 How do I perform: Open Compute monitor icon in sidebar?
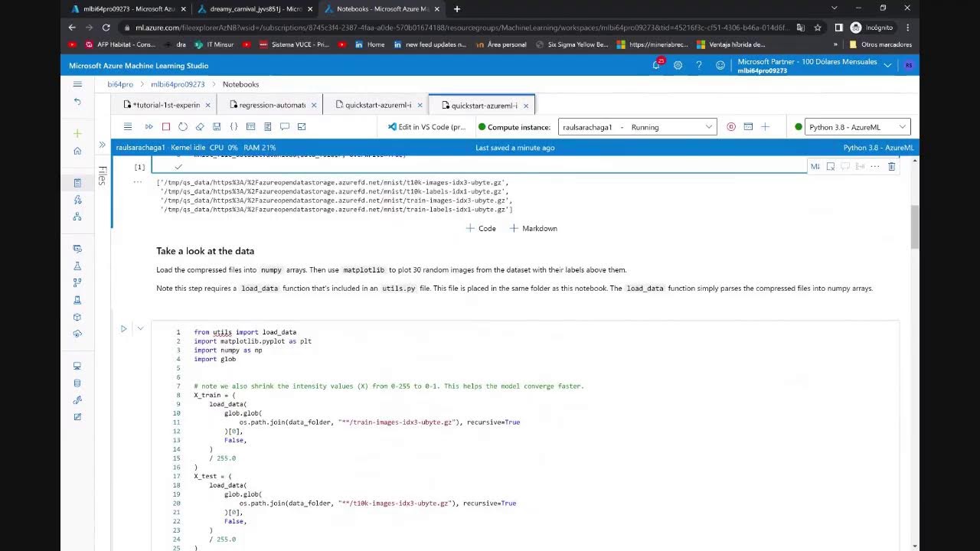pyautogui.click(x=77, y=366)
